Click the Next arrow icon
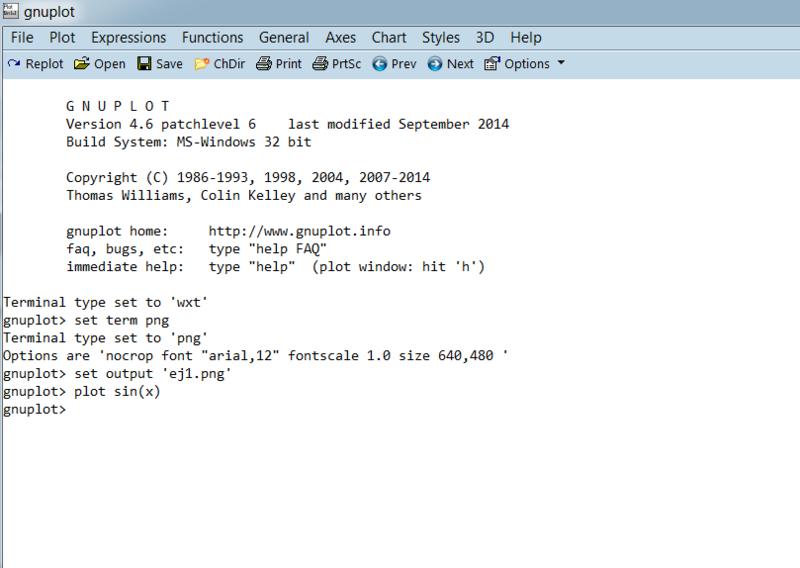 (x=435, y=64)
